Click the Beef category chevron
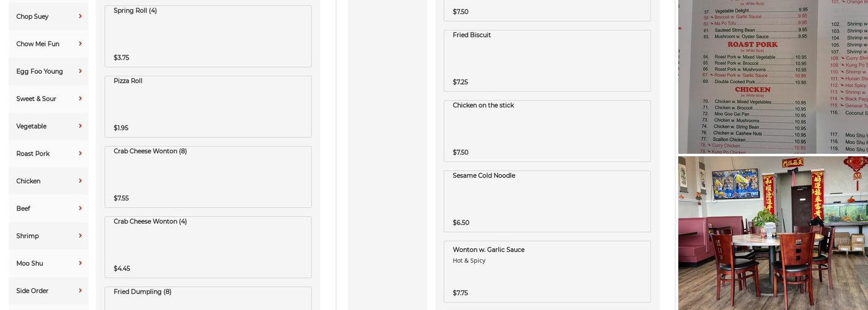This screenshot has width=868, height=310. (80, 208)
